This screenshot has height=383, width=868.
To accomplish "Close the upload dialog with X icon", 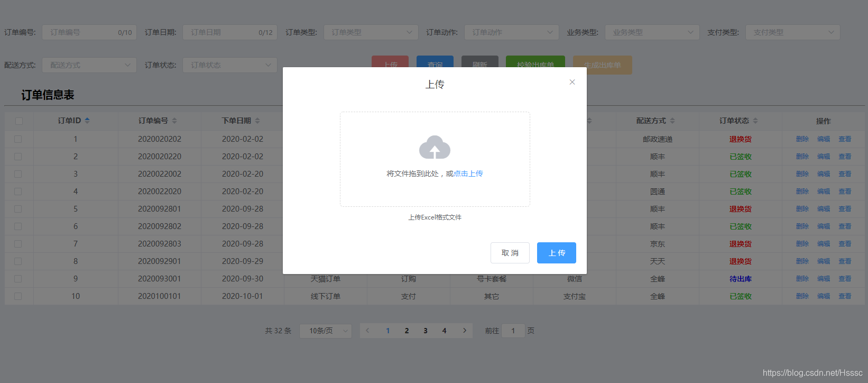I will coord(572,82).
